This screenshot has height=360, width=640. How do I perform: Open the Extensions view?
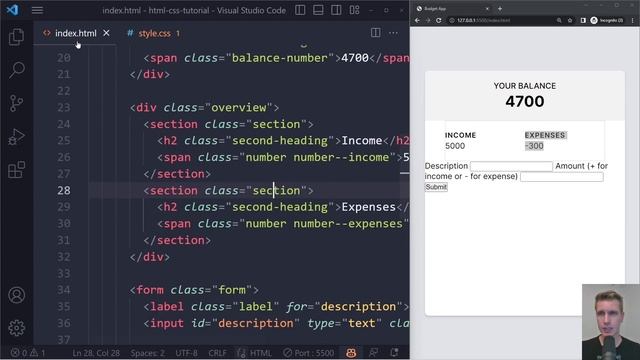click(x=16, y=170)
